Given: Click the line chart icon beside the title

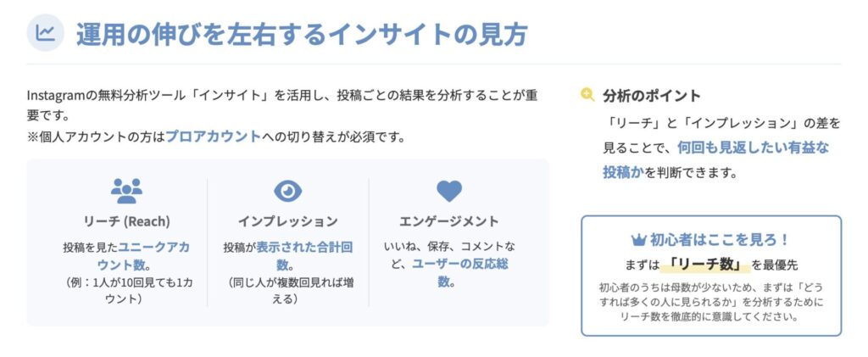Looking at the screenshot, I should tap(45, 34).
